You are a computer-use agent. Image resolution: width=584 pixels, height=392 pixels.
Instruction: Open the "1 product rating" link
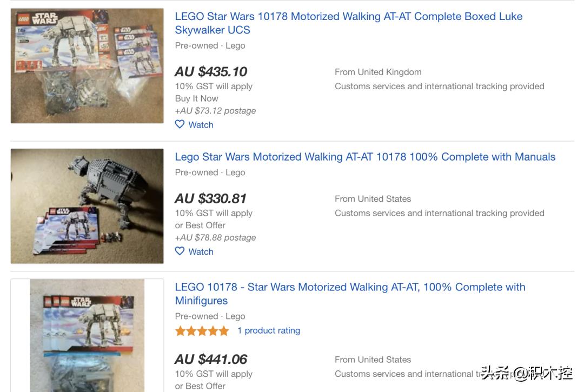[x=269, y=330]
